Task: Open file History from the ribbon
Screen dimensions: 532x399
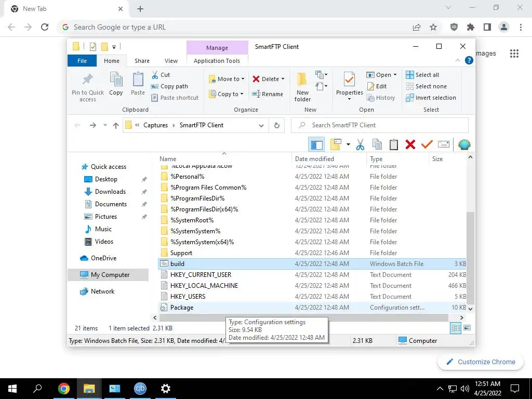Action: (x=381, y=98)
